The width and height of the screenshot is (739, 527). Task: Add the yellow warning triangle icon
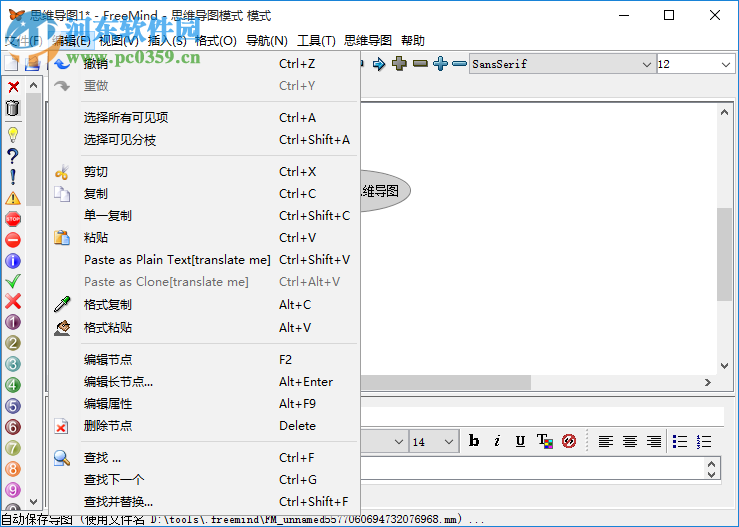click(13, 198)
